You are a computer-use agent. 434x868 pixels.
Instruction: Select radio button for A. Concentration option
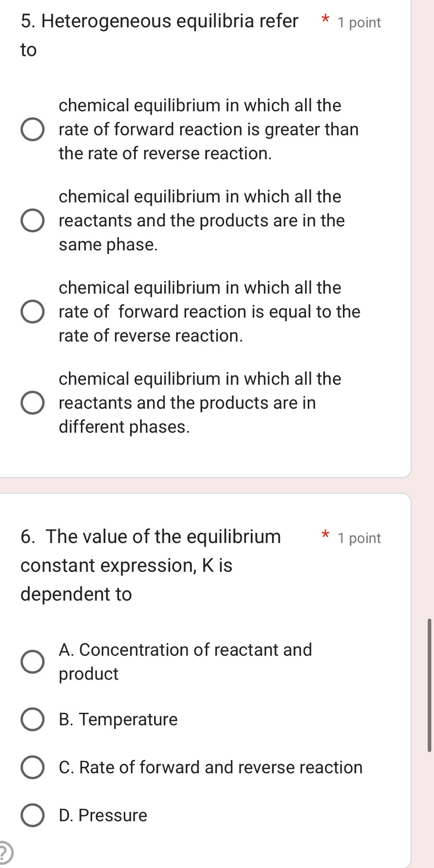tap(33, 662)
